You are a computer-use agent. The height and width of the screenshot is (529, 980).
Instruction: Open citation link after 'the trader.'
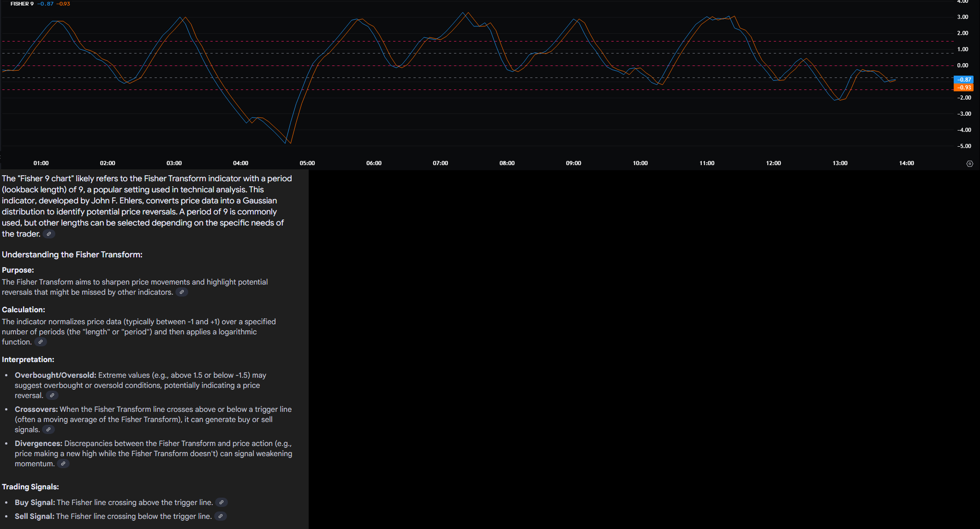49,234
